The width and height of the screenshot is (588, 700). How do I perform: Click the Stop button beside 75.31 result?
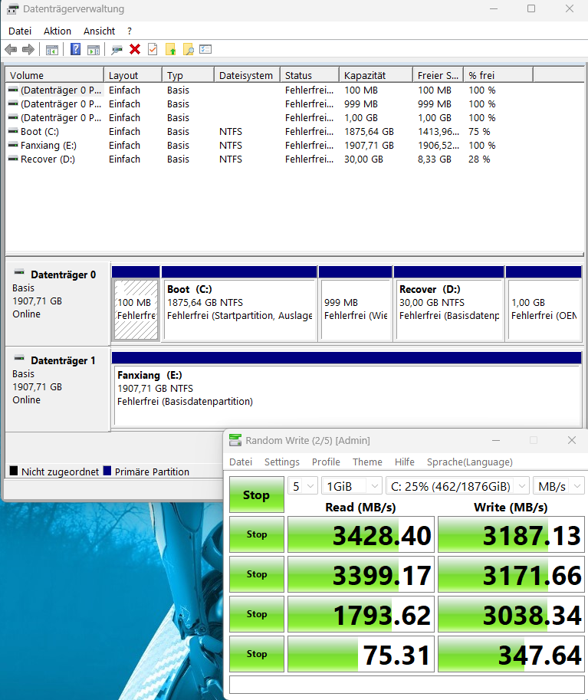coord(256,654)
